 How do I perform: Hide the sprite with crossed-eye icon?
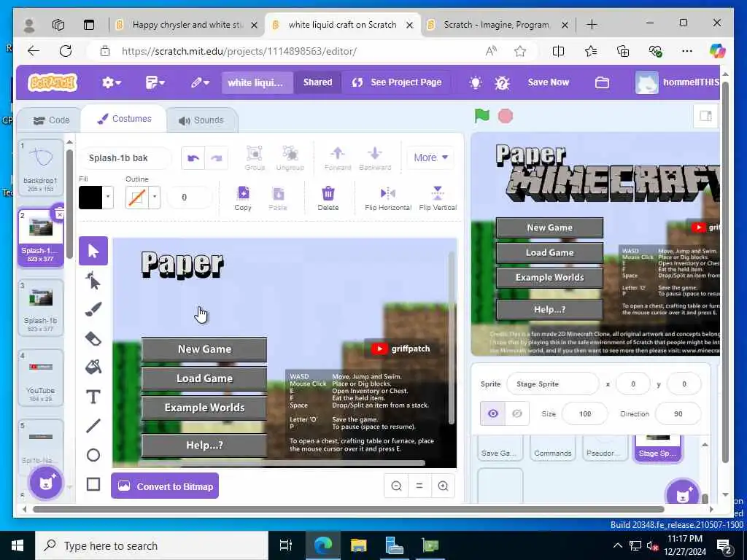[517, 413]
